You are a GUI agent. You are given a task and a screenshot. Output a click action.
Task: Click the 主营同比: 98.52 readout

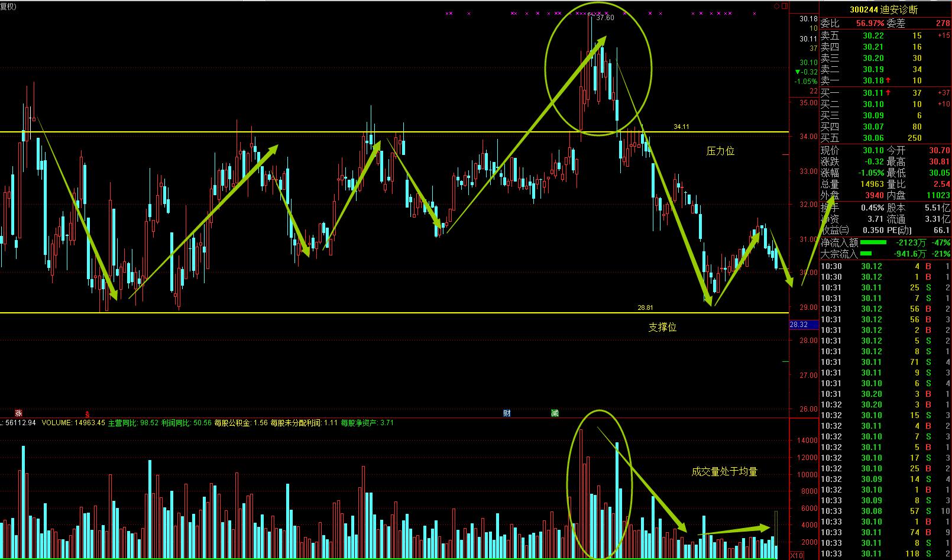coord(133,423)
